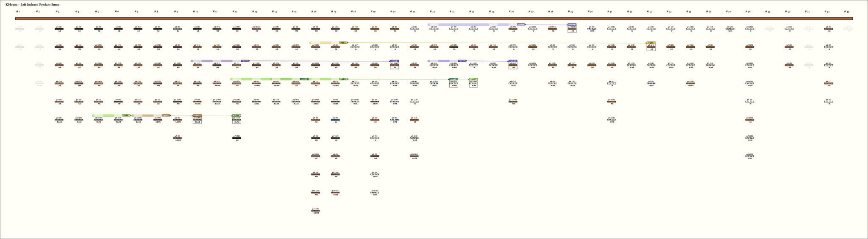The height and width of the screenshot is (239, 868).
Task: Select column header # 43
Action: point(846,11)
